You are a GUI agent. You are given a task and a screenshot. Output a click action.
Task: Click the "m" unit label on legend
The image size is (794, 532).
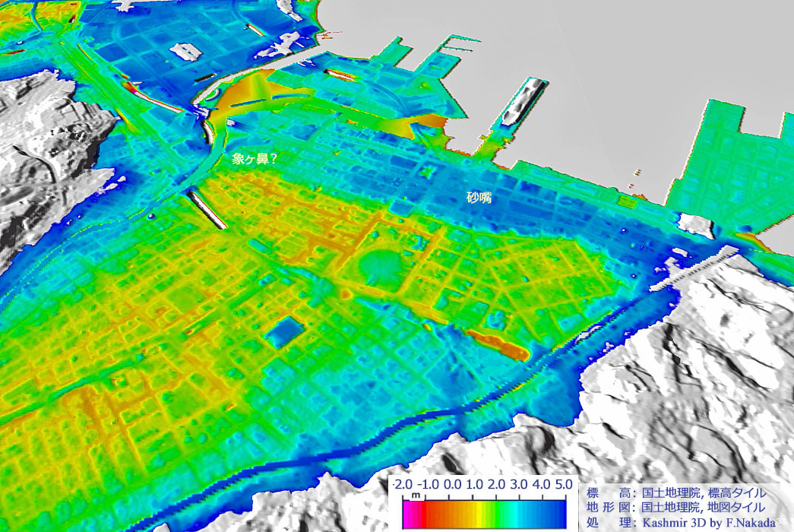coord(416,496)
